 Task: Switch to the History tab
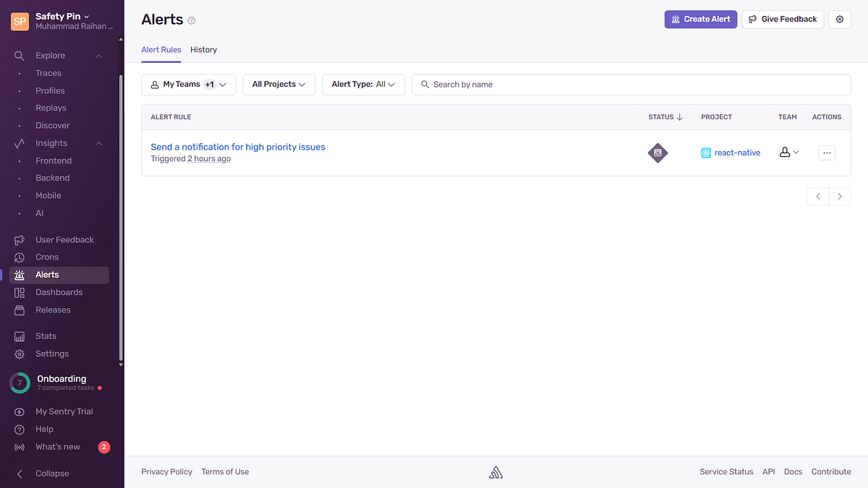coord(203,49)
